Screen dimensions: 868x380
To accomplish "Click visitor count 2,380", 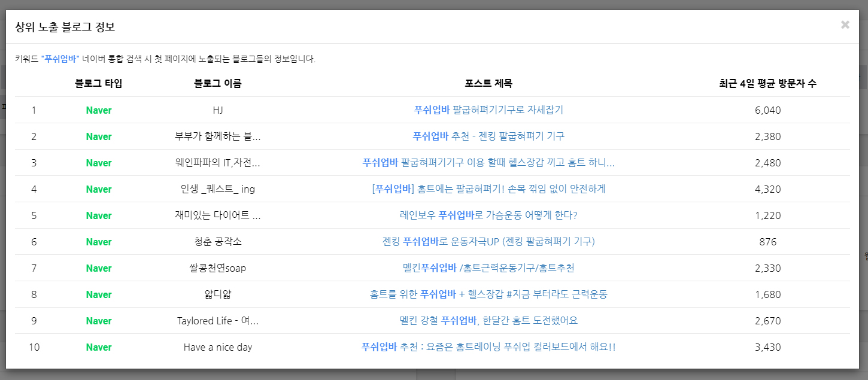I will click(x=768, y=136).
